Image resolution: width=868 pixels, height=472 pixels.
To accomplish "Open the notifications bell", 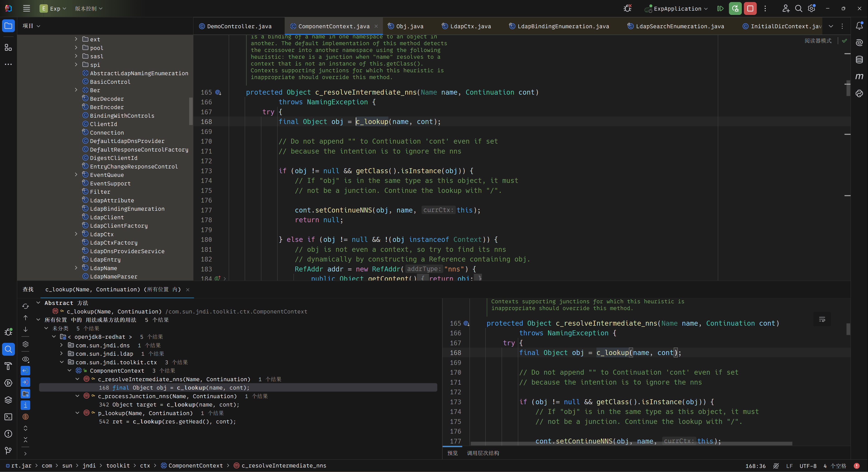I will 859,26.
